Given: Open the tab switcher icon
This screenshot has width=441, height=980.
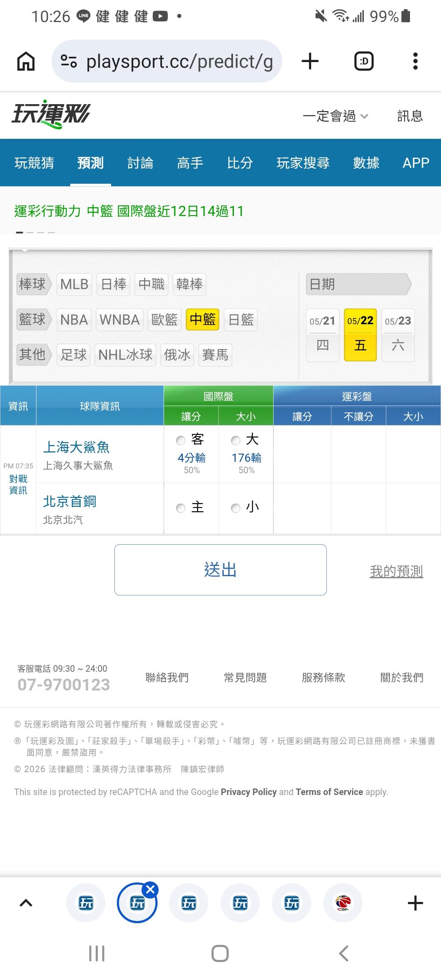Looking at the screenshot, I should click(364, 61).
